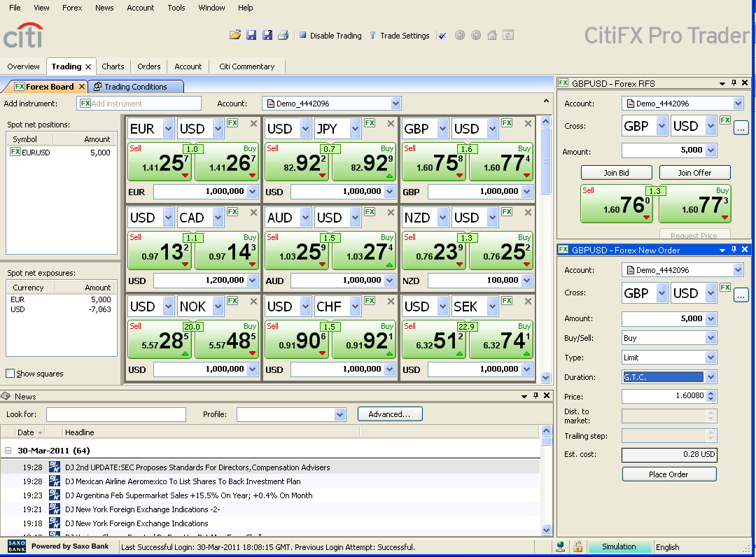Click News list scrollbar down arrow
The image size is (756, 557).
(x=546, y=530)
